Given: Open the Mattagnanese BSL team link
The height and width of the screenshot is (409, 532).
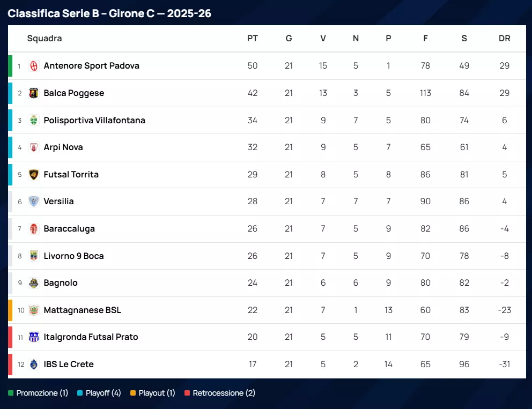Looking at the screenshot, I should (x=82, y=310).
